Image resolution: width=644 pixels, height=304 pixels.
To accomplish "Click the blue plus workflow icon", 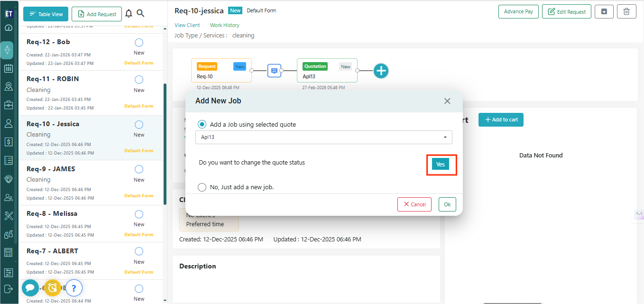I will (x=381, y=71).
